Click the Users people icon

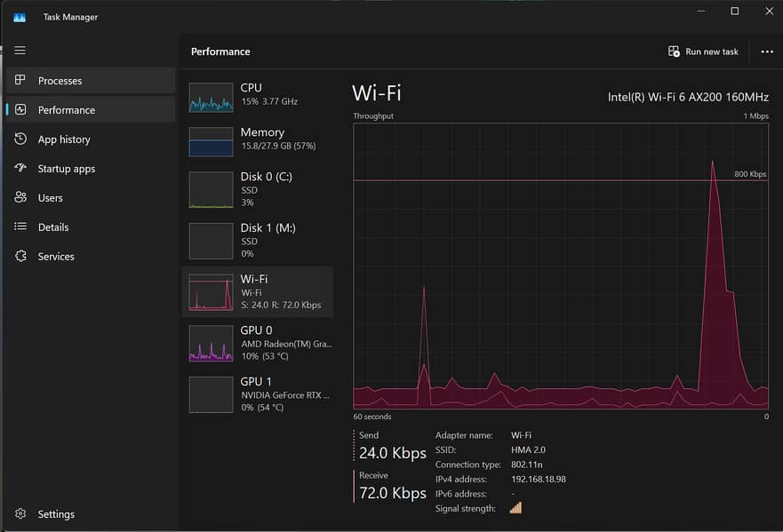(20, 198)
